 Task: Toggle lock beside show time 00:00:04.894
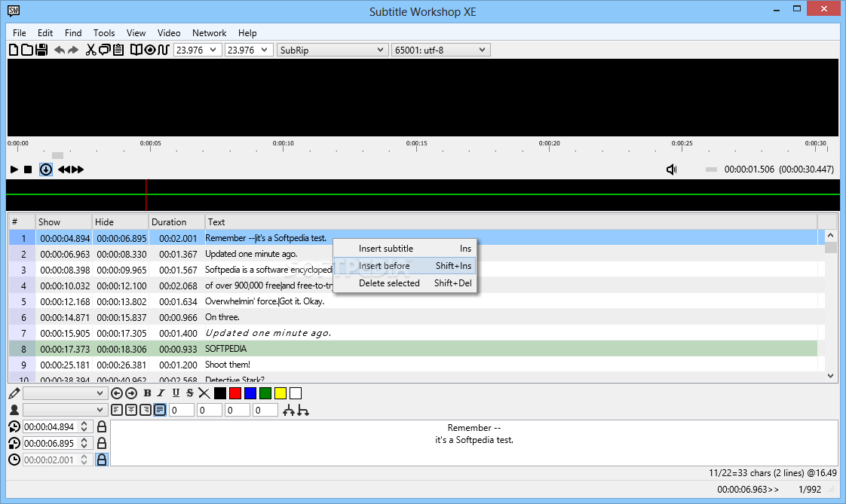click(x=102, y=427)
